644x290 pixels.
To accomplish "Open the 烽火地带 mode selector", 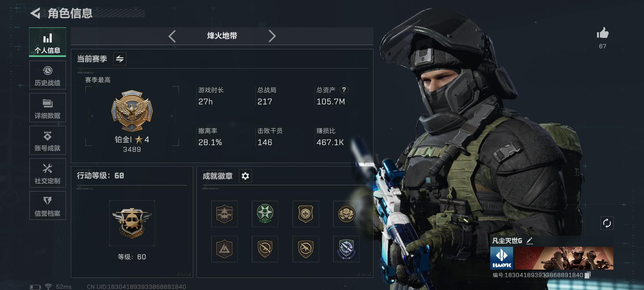I will point(222,36).
